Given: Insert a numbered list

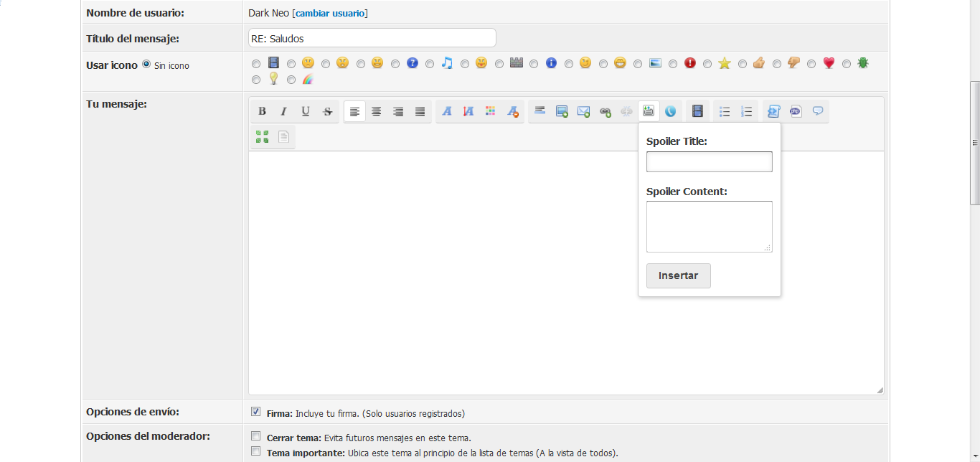Looking at the screenshot, I should [746, 111].
